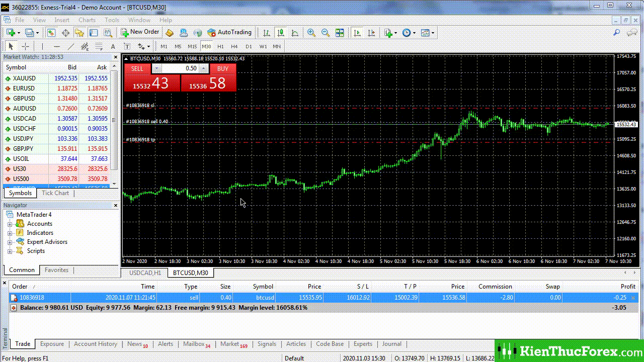Image resolution: width=644 pixels, height=362 pixels.
Task: Select the standard cursor arrow tool
Action: tap(11, 46)
